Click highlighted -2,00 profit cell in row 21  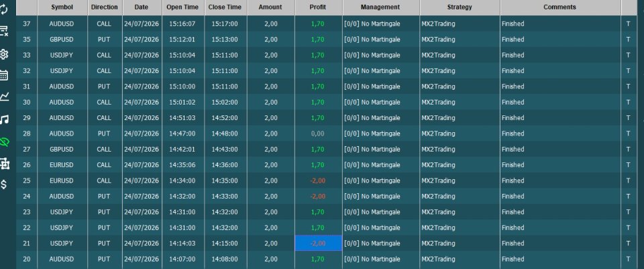click(318, 243)
